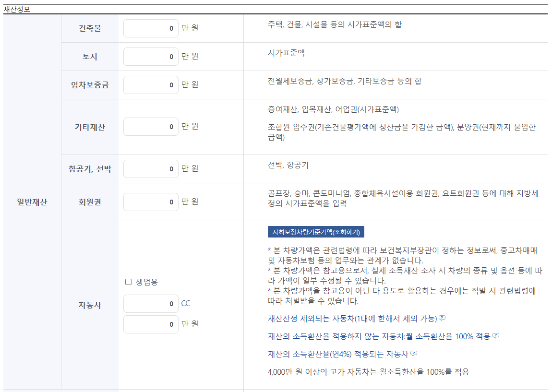Click the 회원권 row label cell

tap(89, 202)
